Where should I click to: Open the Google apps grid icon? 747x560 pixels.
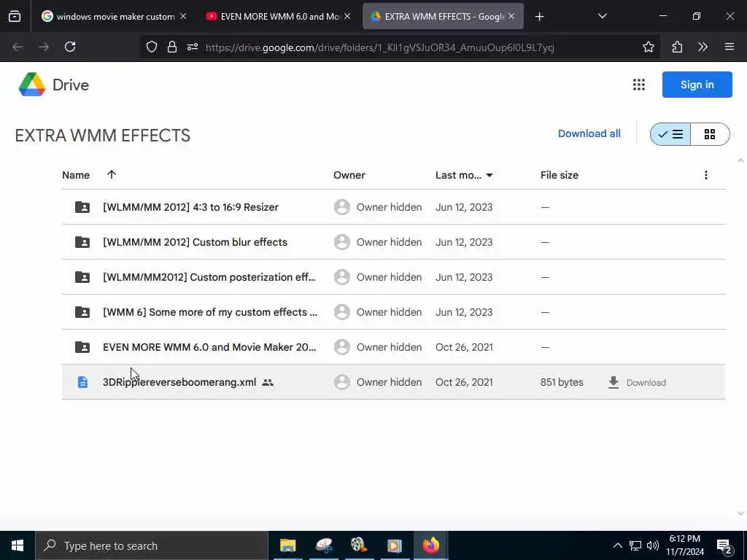(639, 85)
